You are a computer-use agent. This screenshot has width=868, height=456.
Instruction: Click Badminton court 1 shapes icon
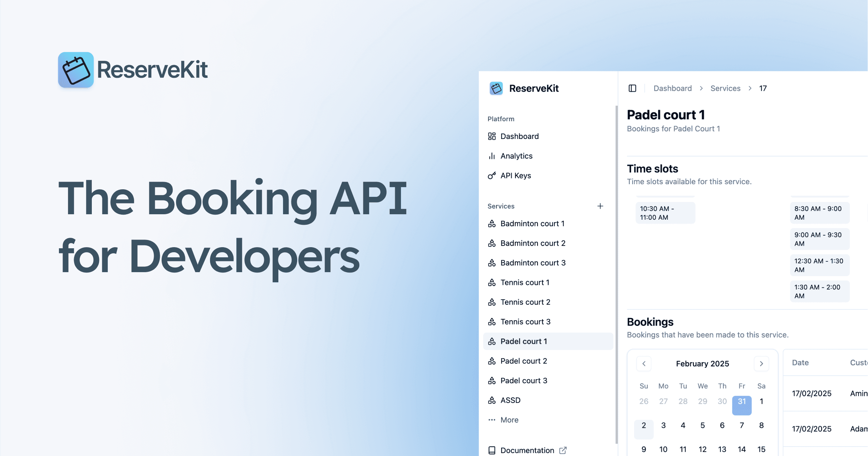point(492,224)
